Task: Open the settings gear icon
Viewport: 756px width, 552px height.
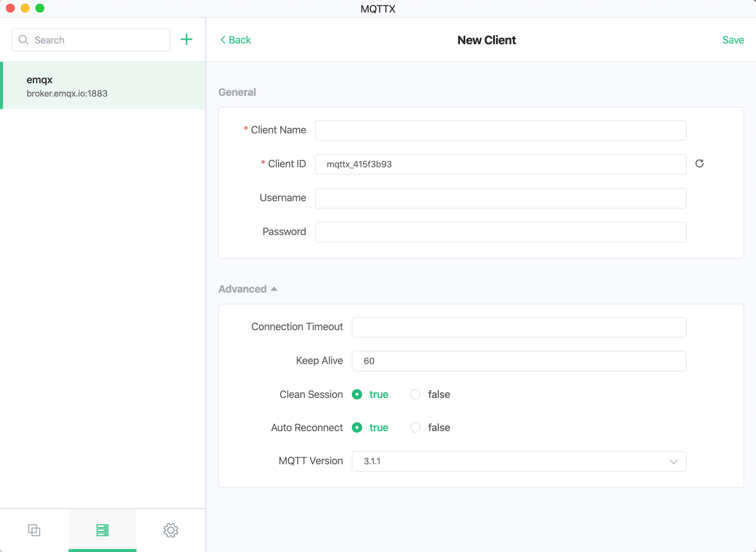Action: click(x=170, y=530)
